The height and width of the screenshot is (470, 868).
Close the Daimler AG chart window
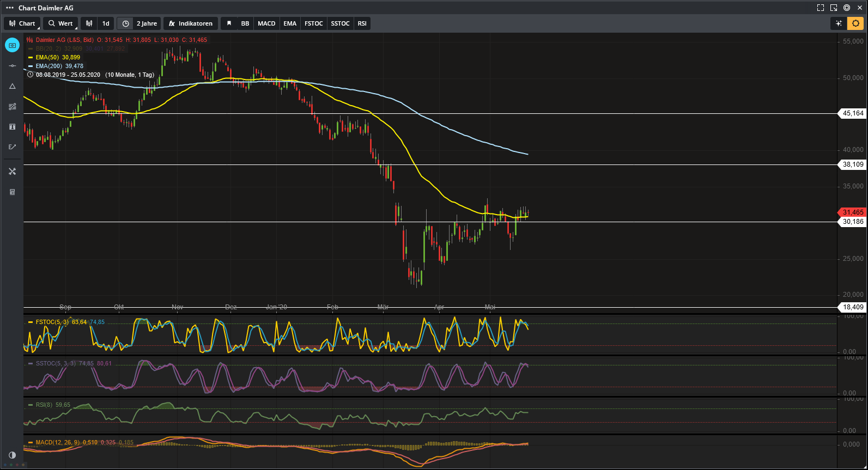(860, 8)
